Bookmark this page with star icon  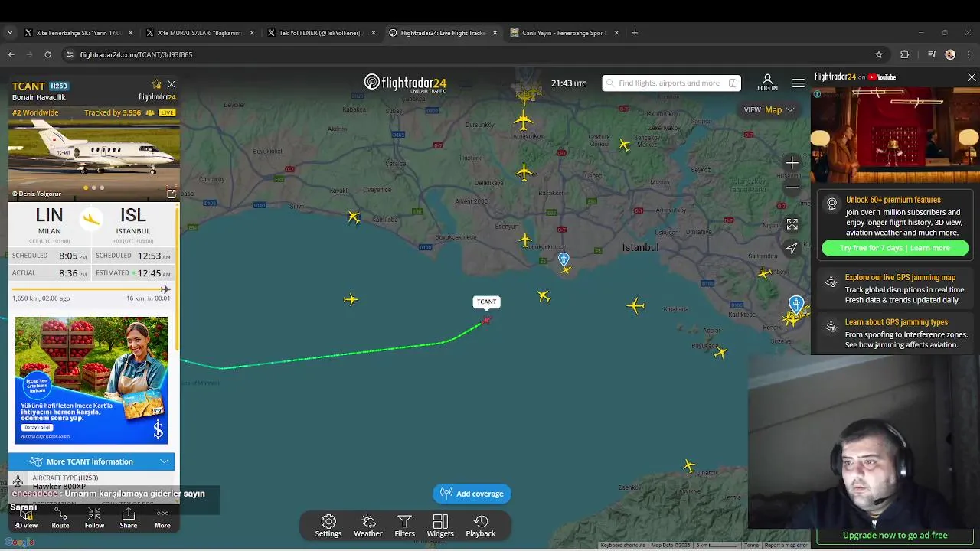[x=879, y=54]
